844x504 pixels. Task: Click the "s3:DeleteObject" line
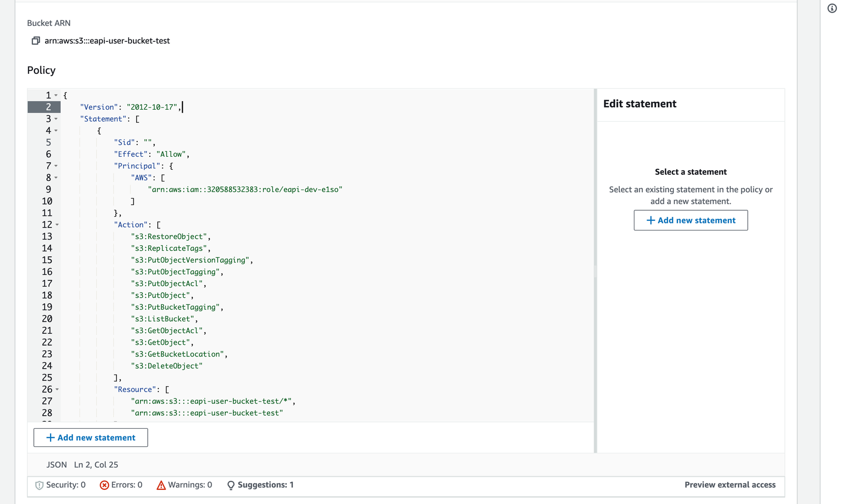coord(166,366)
